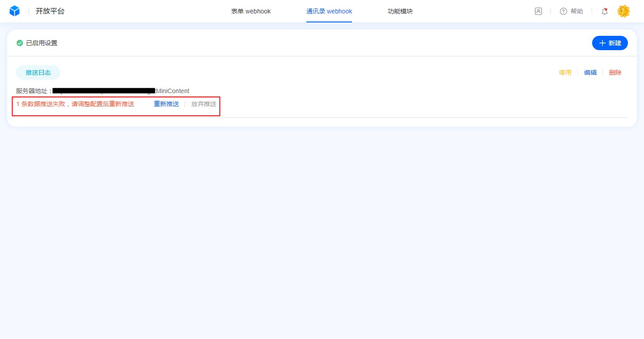The image size is (644, 339).
Task: Click the red push failure message
Action: pos(75,104)
